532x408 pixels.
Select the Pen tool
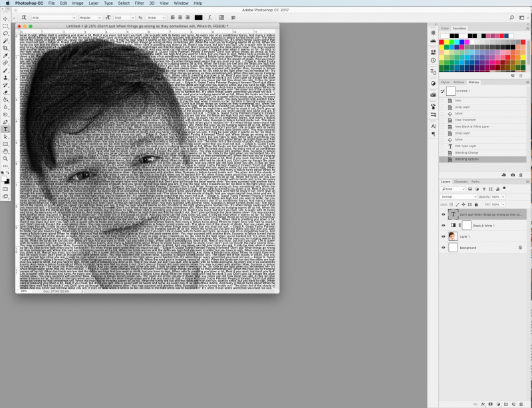5,122
